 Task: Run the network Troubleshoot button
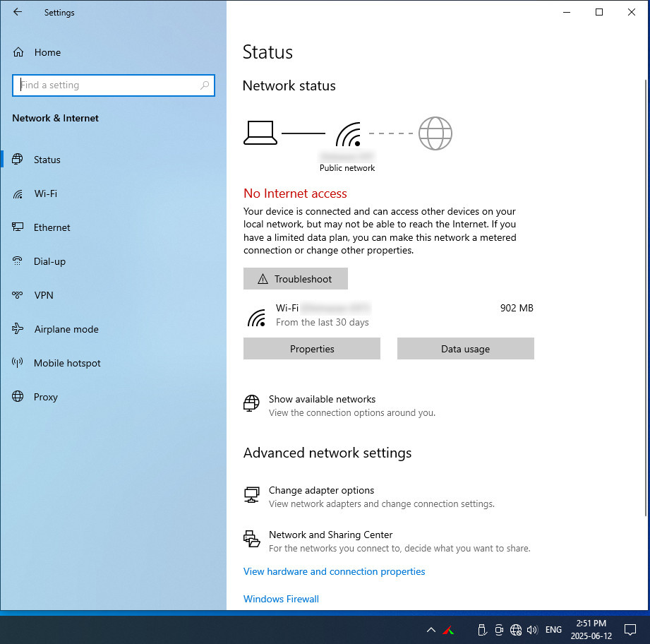tap(296, 279)
